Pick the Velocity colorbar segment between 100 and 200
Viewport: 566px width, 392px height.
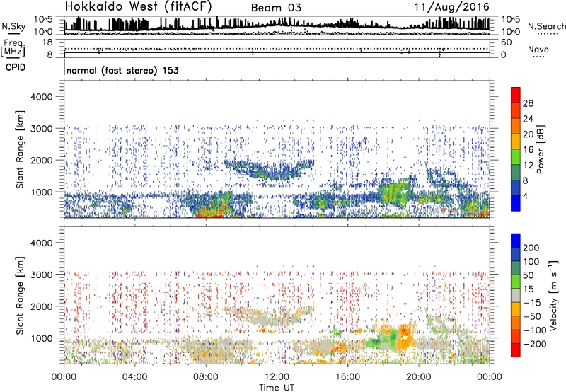point(516,254)
